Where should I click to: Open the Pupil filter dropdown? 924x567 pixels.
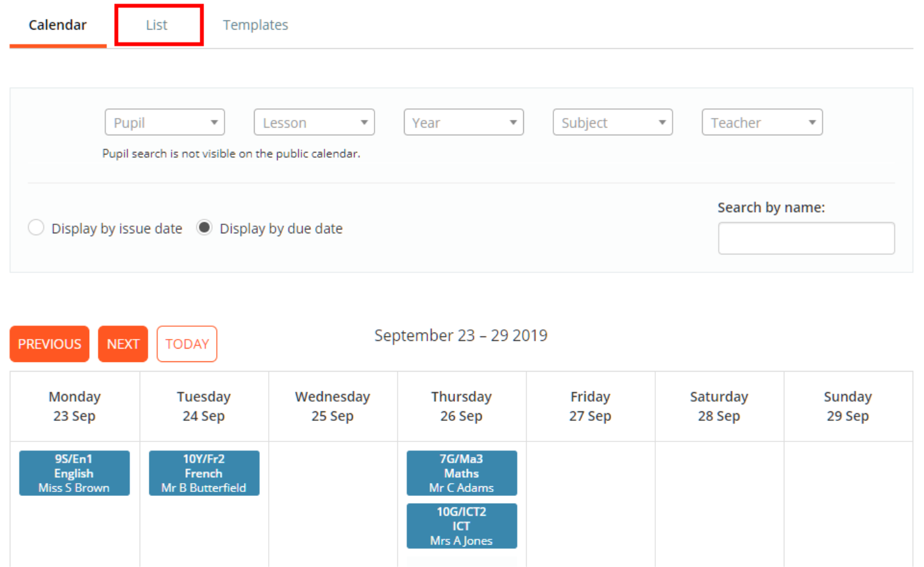coord(164,122)
